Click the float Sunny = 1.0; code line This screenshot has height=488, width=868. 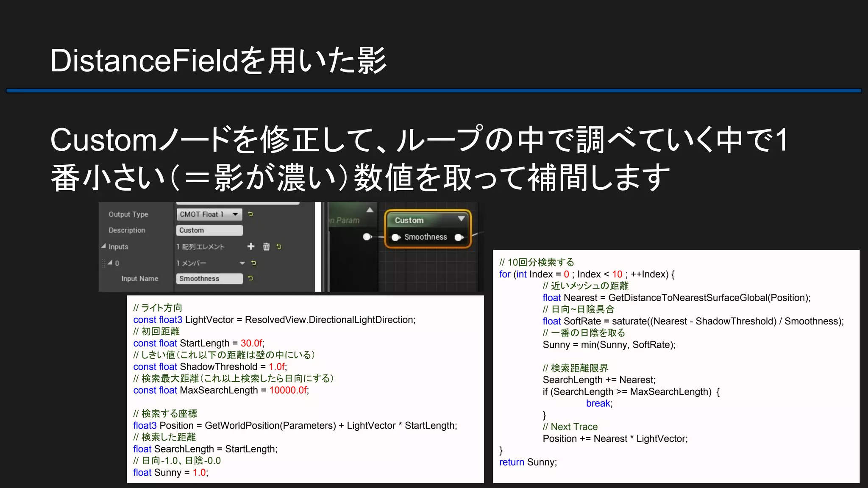click(x=171, y=473)
